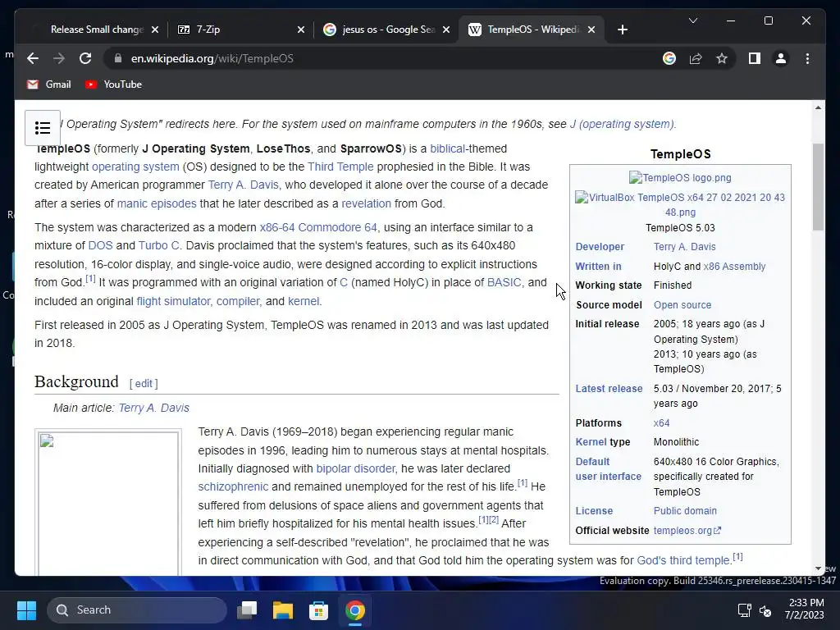Follow the manic episodes link
Image resolution: width=840 pixels, height=630 pixels.
[157, 203]
